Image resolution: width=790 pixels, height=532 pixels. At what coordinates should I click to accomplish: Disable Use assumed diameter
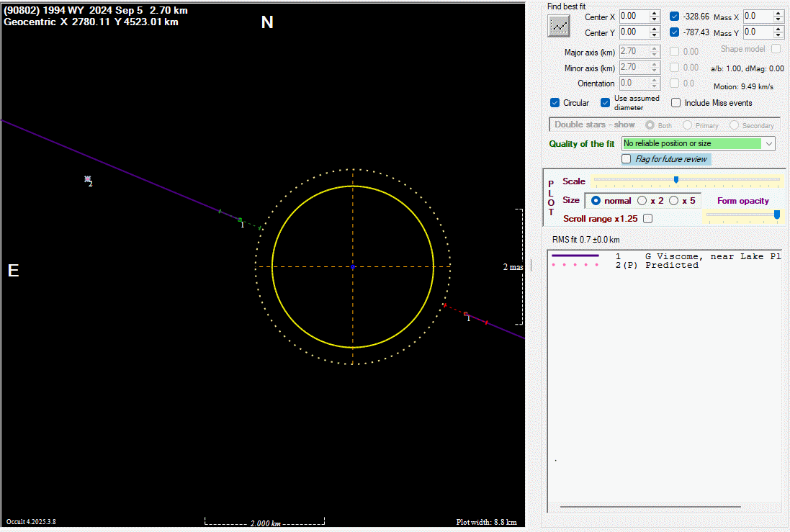point(606,103)
